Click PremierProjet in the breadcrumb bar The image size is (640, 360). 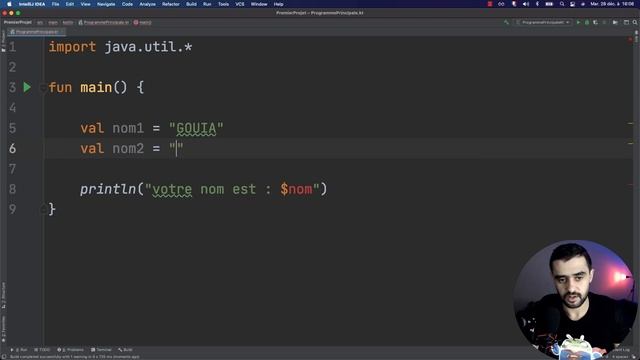point(18,22)
